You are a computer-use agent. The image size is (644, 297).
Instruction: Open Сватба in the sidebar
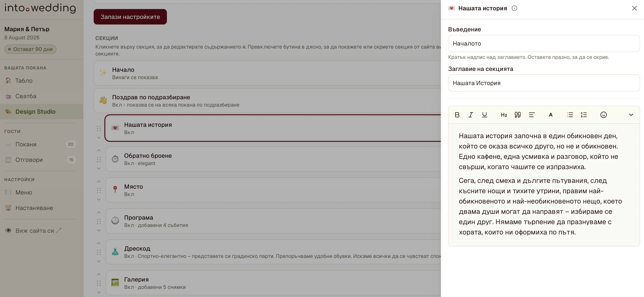[41, 96]
